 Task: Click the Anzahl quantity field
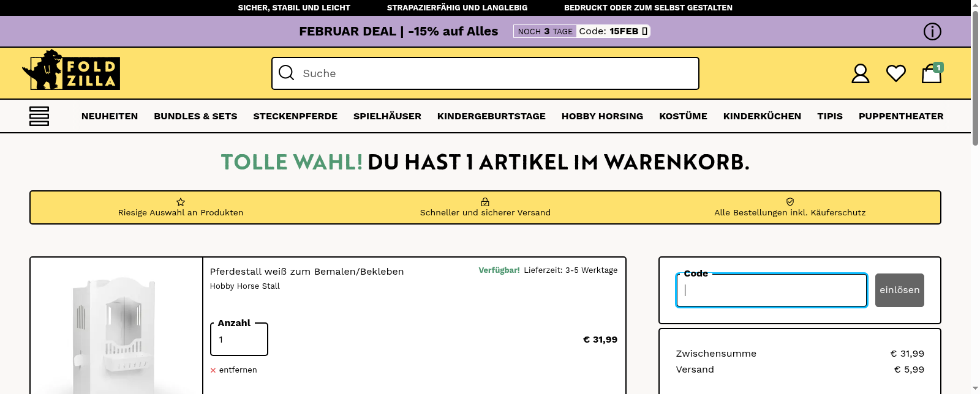[239, 340]
